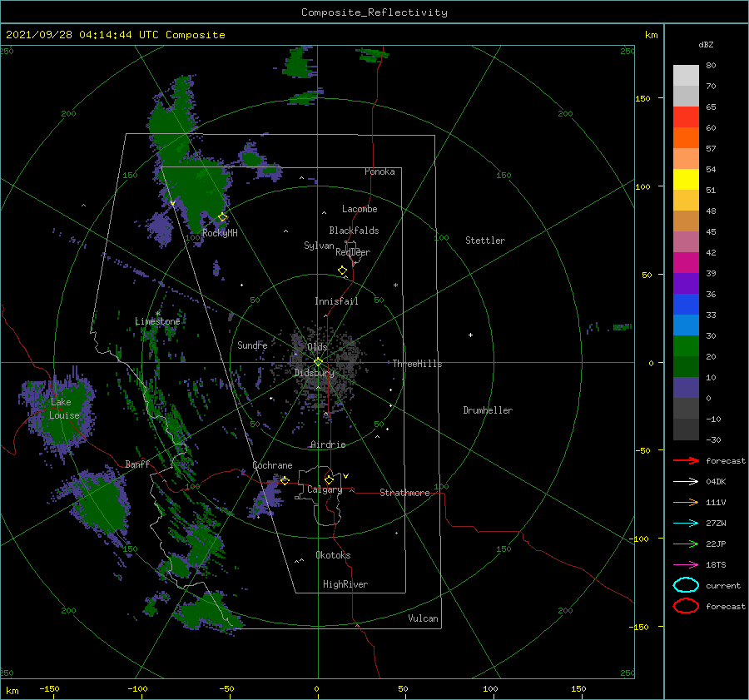The image size is (749, 700).
Task: Click the yellow diamond marker below Cochrane
Action: coord(285,480)
